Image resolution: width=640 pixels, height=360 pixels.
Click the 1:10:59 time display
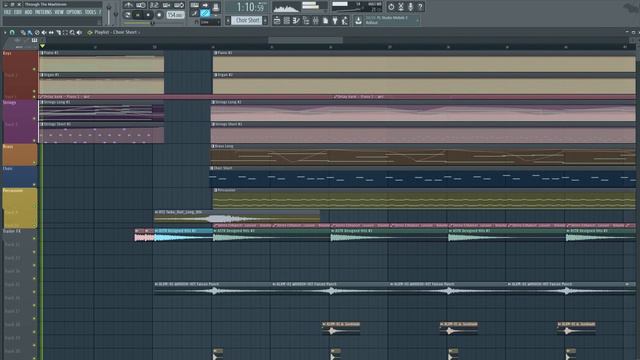pyautogui.click(x=251, y=7)
